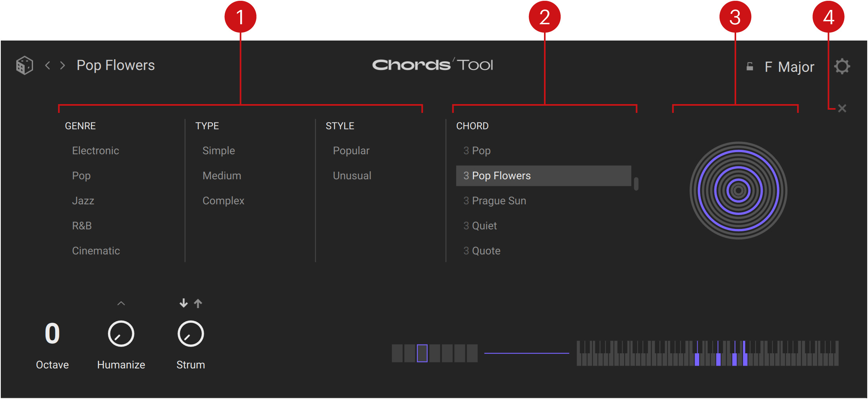The width and height of the screenshot is (868, 399).
Task: Click the strum up arrow
Action: 198,303
